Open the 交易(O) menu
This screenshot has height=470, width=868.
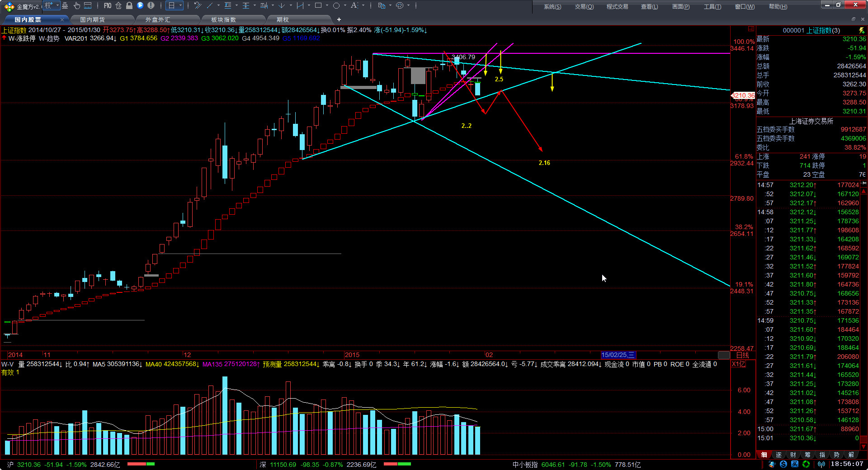(x=584, y=6)
